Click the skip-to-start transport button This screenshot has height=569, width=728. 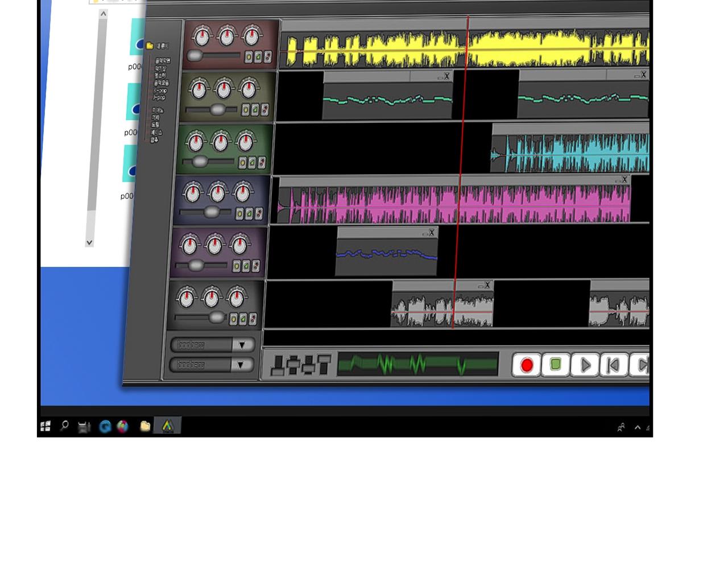(614, 365)
